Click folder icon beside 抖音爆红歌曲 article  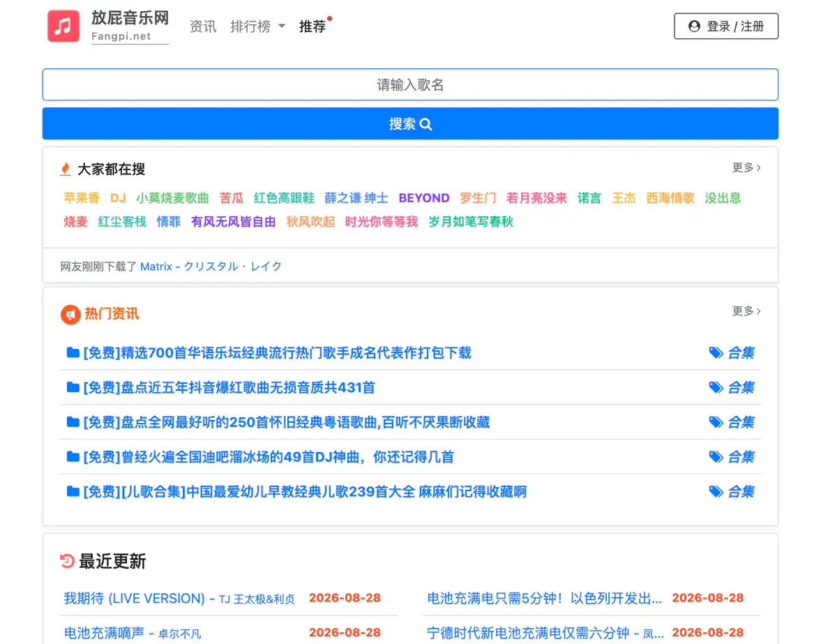73,387
